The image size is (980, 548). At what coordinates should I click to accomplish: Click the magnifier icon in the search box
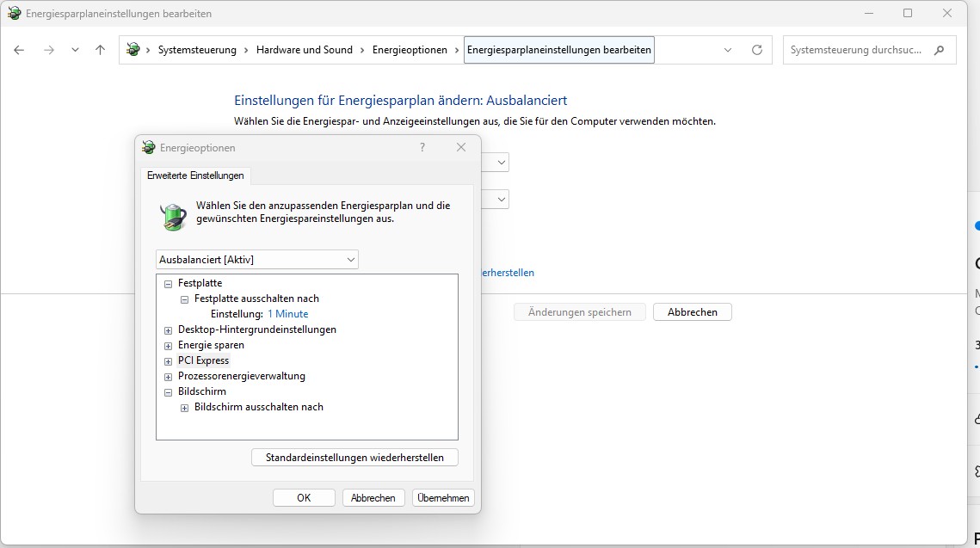940,49
